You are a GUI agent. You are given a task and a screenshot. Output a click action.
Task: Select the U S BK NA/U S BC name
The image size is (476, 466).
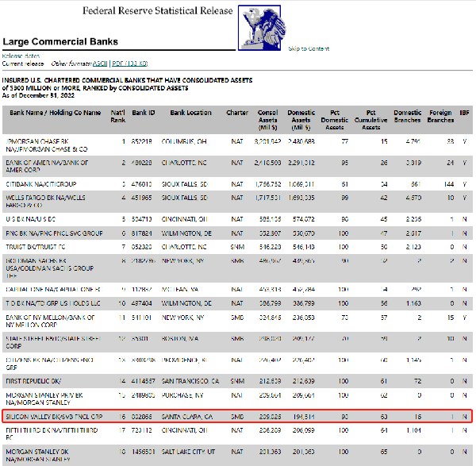click(31, 219)
